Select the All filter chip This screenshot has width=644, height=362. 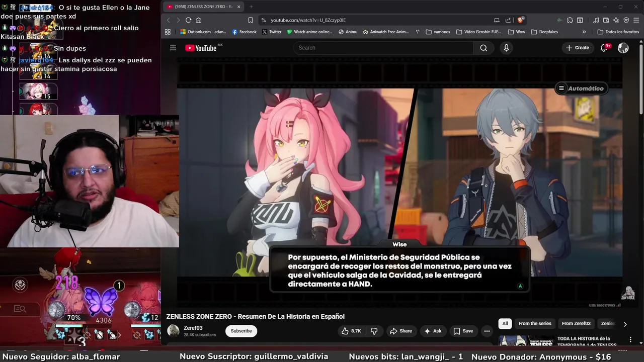click(505, 324)
